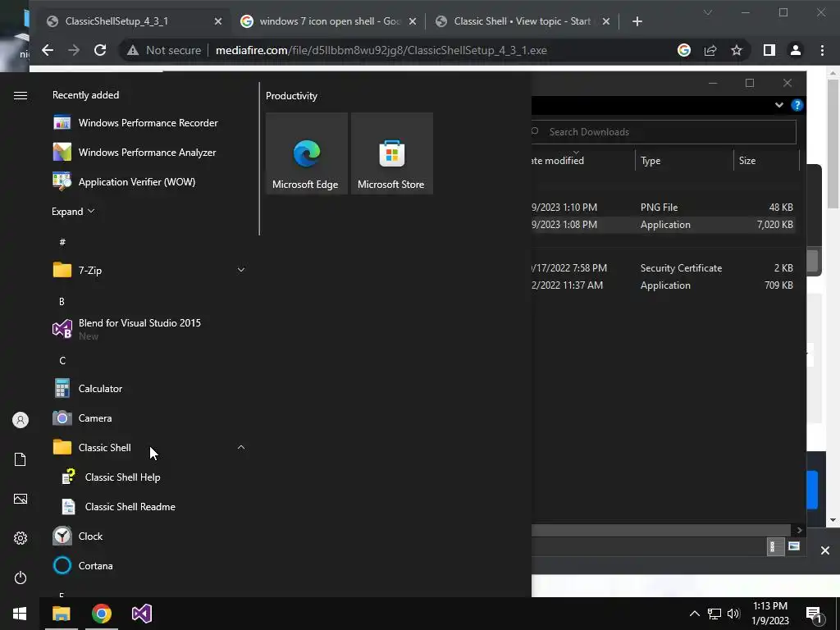
Task: Select the Security Certificate row
Action: coord(663,268)
